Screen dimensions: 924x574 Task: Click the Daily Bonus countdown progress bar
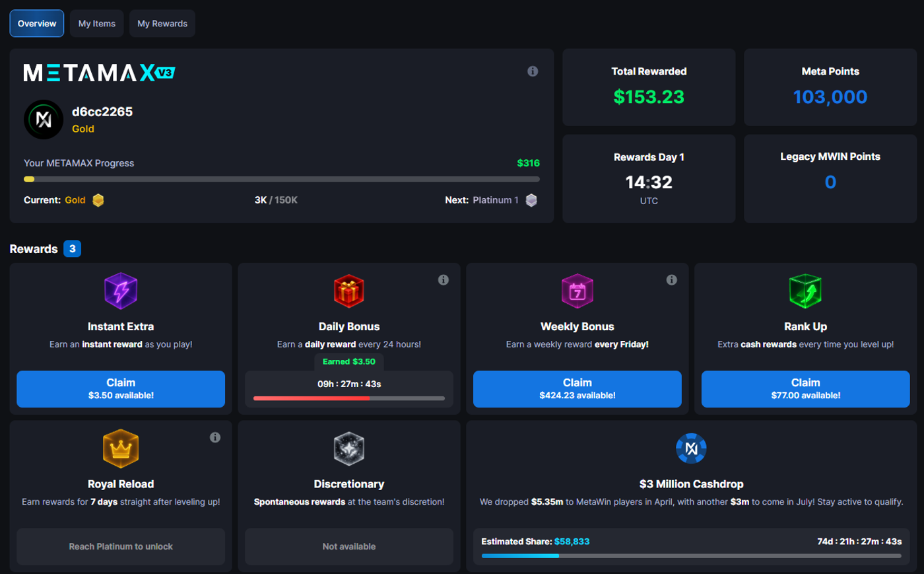tap(349, 398)
